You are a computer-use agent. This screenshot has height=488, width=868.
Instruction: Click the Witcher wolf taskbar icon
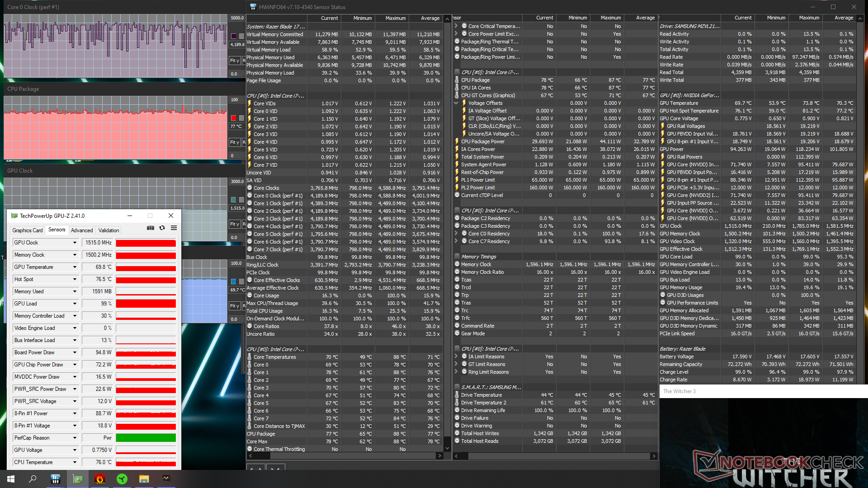tap(166, 479)
